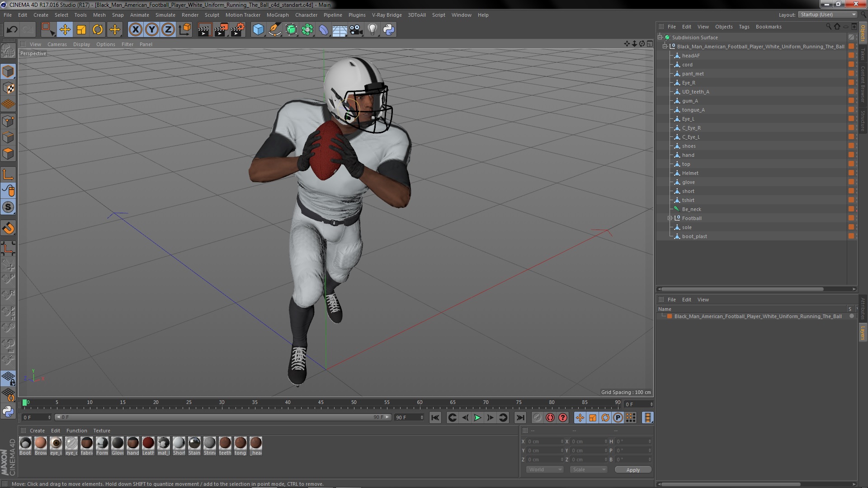Open Objects panel Tags menu
Screen dimensions: 868x488
[x=744, y=27]
